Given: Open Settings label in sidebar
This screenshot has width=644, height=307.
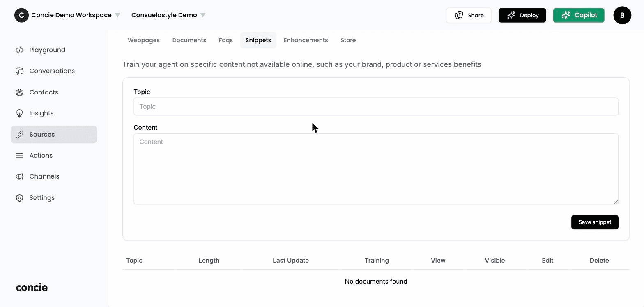Looking at the screenshot, I should pos(42,198).
